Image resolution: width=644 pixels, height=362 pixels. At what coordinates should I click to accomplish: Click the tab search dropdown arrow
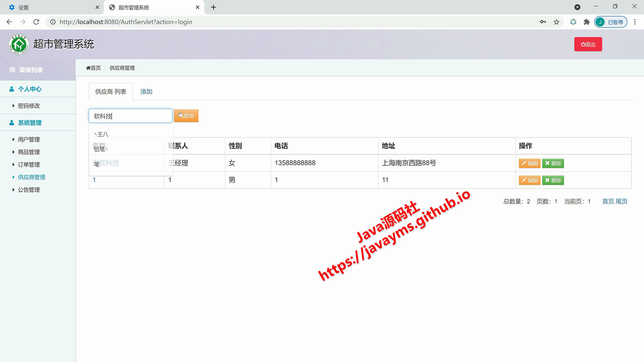[577, 7]
